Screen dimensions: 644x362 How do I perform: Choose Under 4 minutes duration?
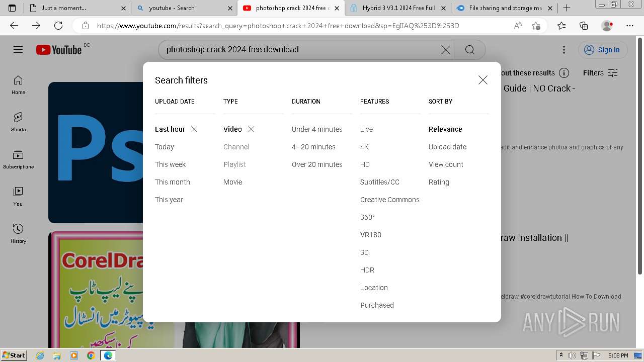(x=317, y=129)
